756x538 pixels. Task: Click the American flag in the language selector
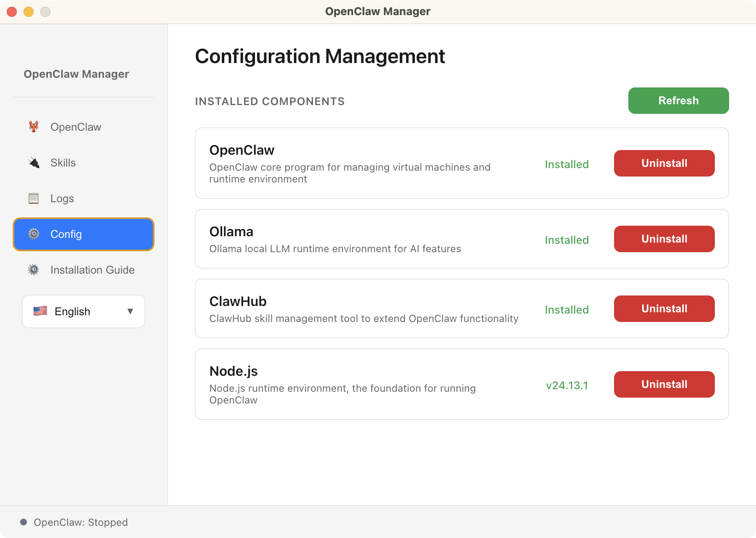pos(40,311)
